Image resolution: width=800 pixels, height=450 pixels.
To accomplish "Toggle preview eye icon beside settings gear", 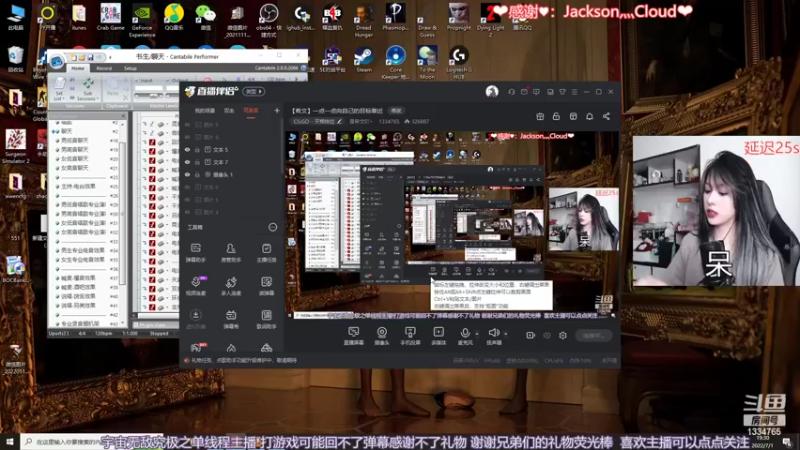I will [547, 335].
